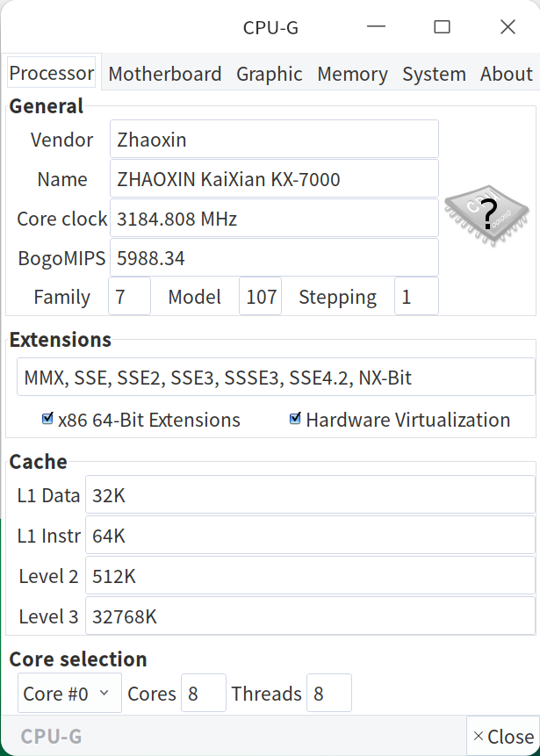Click the Vendor field showing Zhaoxin

click(274, 140)
